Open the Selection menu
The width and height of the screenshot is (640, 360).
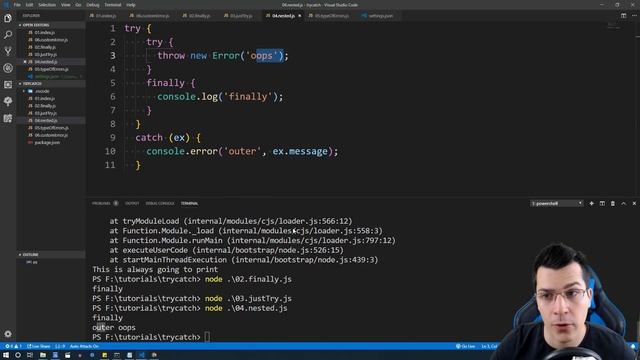47,5
